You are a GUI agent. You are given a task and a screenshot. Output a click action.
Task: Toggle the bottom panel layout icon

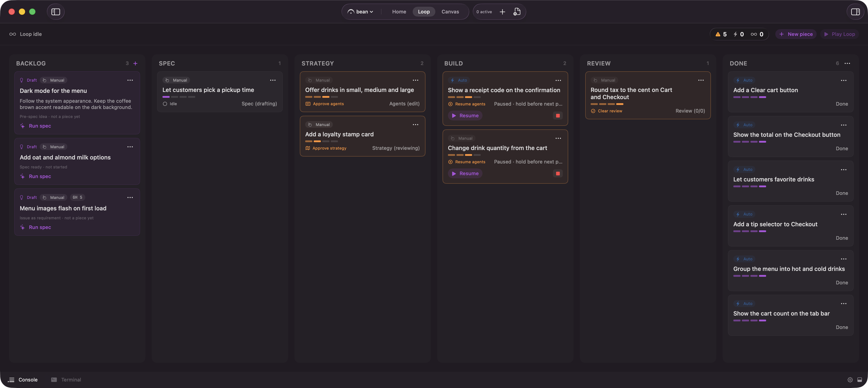(859, 380)
